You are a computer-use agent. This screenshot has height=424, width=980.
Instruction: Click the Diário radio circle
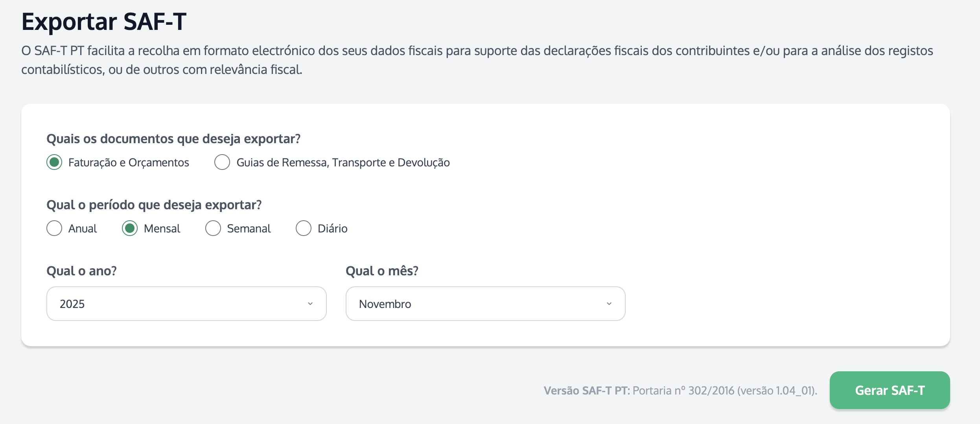(x=304, y=228)
